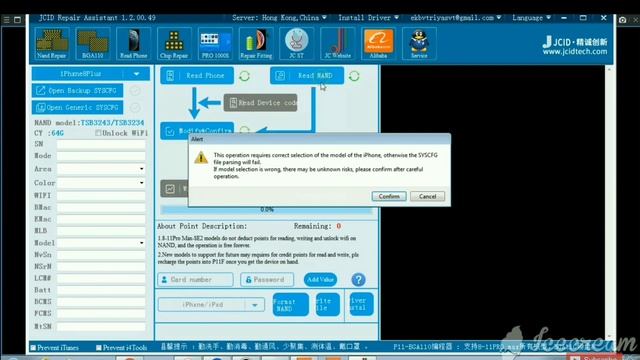Click the blue question mark help icon
640x360 pixels.
point(358,280)
